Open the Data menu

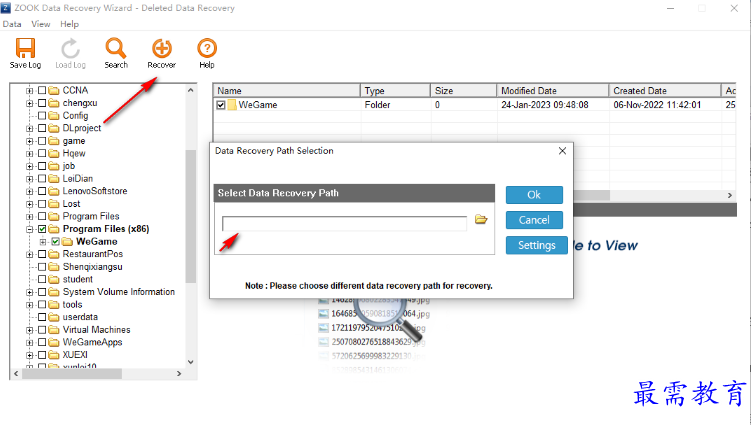tap(12, 24)
